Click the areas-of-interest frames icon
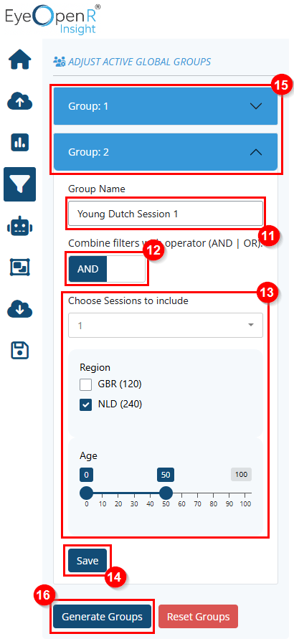This screenshot has height=644, width=294. click(x=19, y=267)
